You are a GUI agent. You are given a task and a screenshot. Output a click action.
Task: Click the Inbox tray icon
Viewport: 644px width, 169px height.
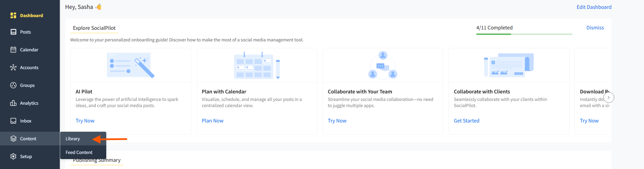tap(13, 121)
